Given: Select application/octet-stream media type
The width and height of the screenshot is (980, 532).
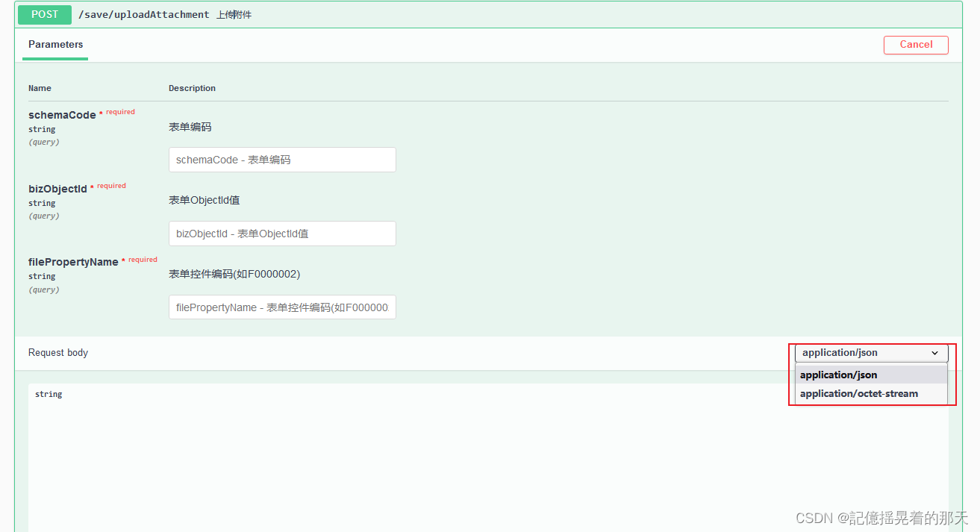Looking at the screenshot, I should coord(858,393).
